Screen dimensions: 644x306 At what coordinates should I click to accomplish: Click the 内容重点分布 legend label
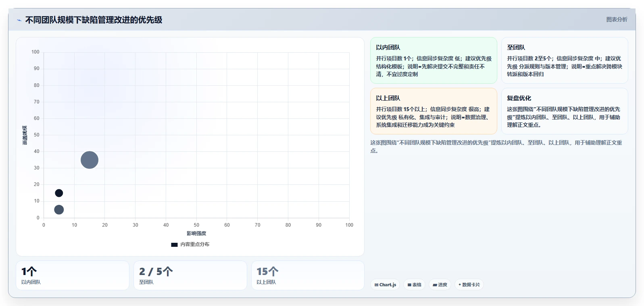pyautogui.click(x=195, y=244)
